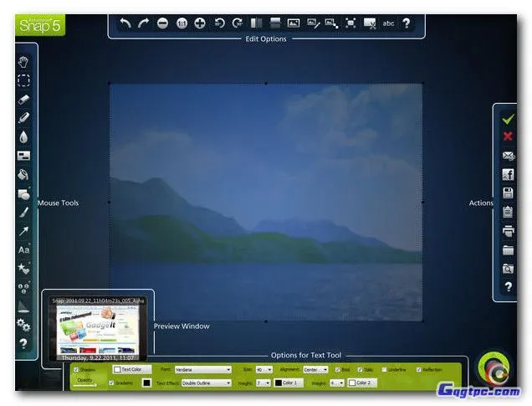Open the Font dropdown showing Verdana
This screenshot has height=406, width=532.
point(202,369)
